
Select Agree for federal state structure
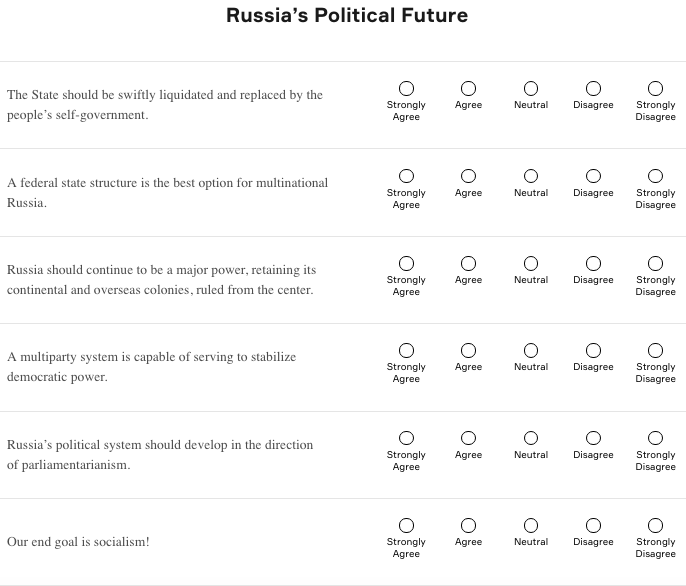pos(469,176)
